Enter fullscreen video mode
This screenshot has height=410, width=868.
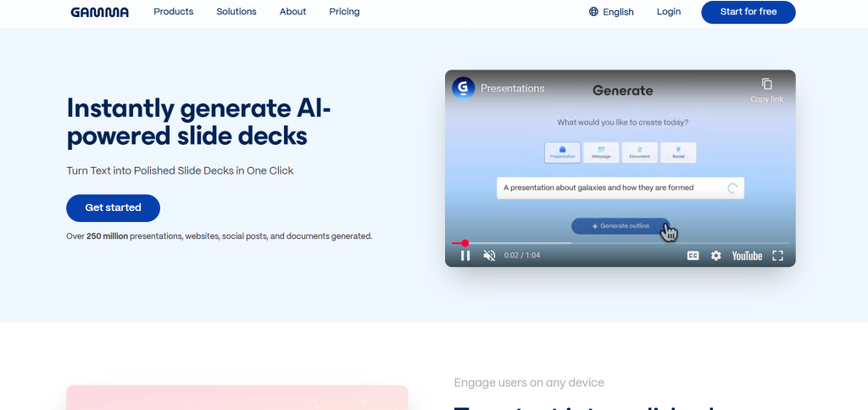coord(777,256)
